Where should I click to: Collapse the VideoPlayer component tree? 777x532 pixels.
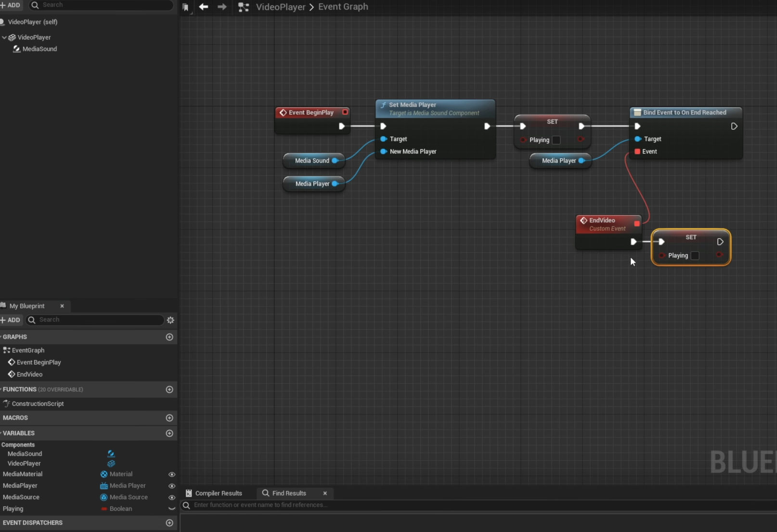pos(4,37)
